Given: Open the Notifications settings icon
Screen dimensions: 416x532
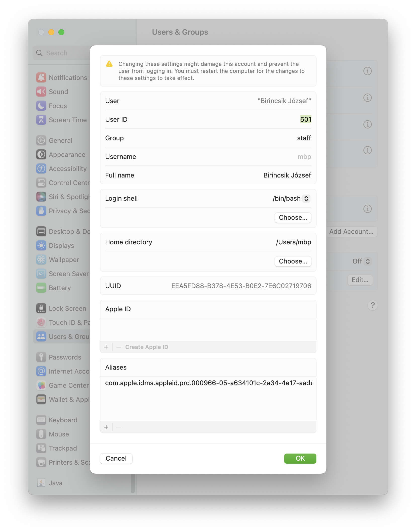Looking at the screenshot, I should point(41,78).
